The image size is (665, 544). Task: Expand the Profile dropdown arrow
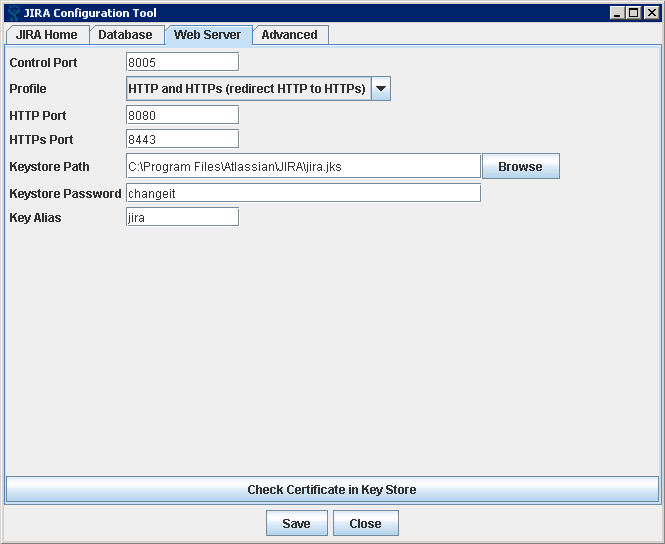pyautogui.click(x=380, y=89)
